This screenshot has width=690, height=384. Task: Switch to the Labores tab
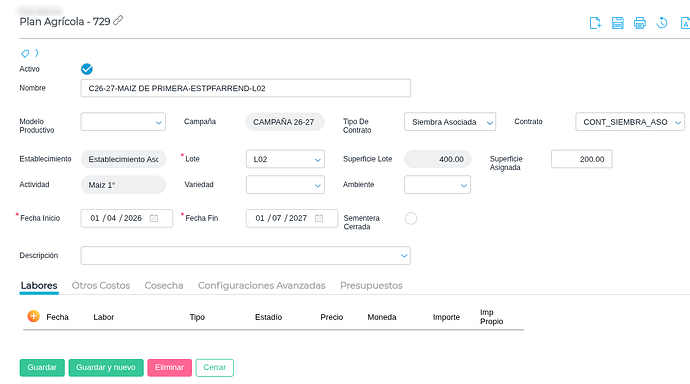39,285
